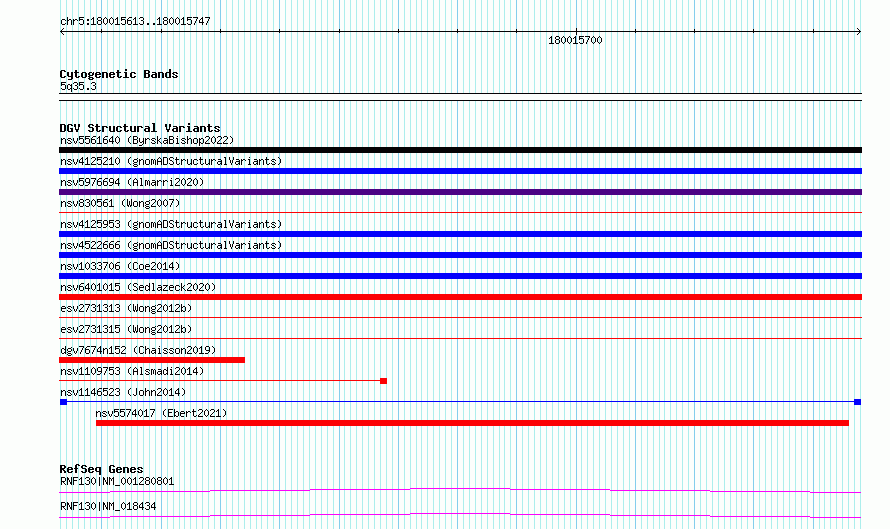
Task: Click the red end block of nsv1109753
Action: click(384, 381)
